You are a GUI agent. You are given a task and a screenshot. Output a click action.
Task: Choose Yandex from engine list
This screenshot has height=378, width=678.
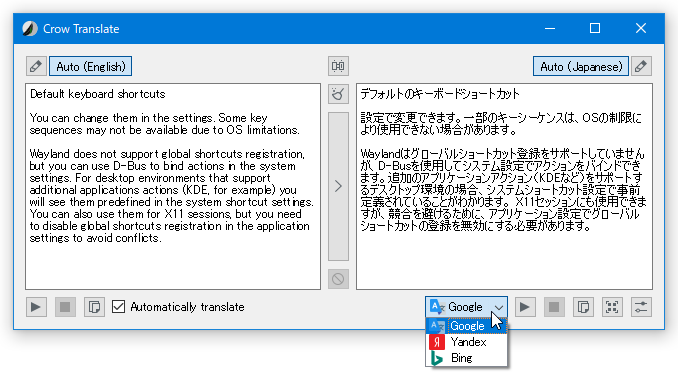466,342
